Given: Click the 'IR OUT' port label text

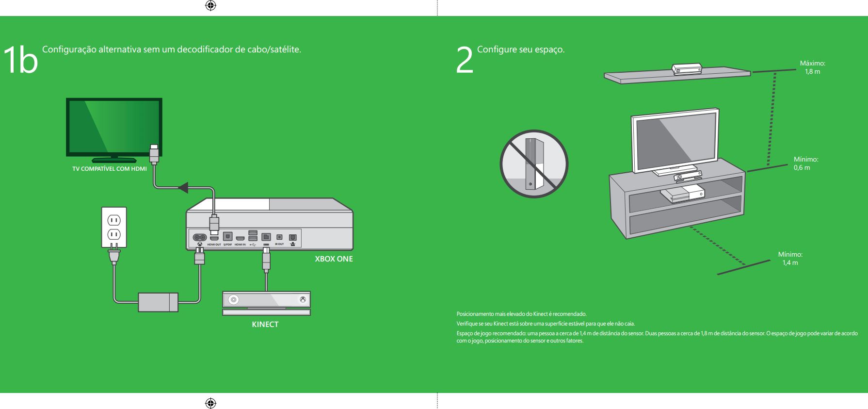Looking at the screenshot, I should 280,244.
